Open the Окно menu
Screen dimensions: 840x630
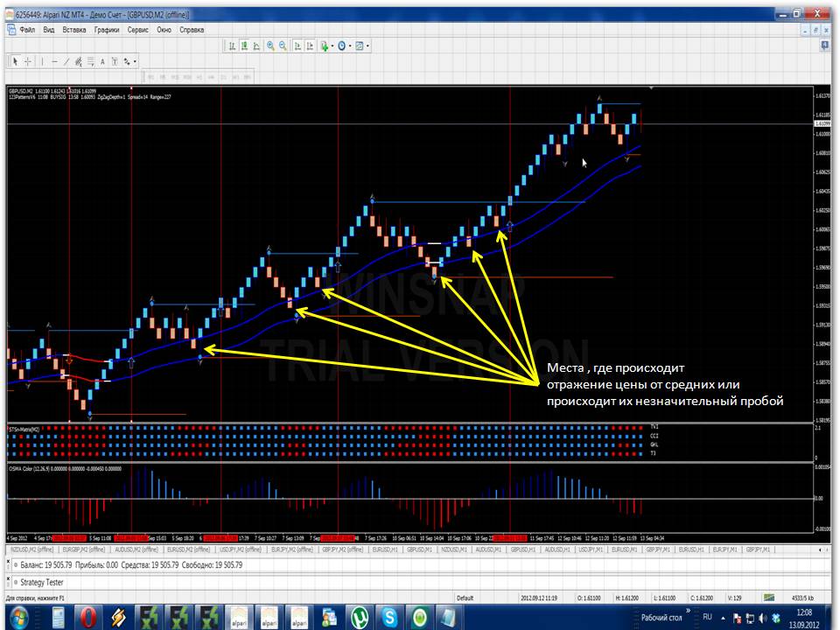(x=164, y=30)
